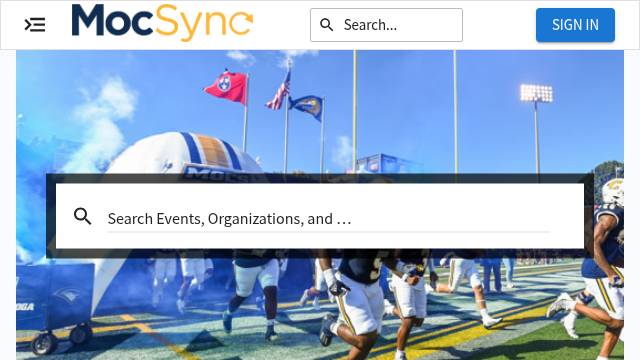Open the hamburger navigation menu icon
This screenshot has width=640, height=360.
(35, 25)
